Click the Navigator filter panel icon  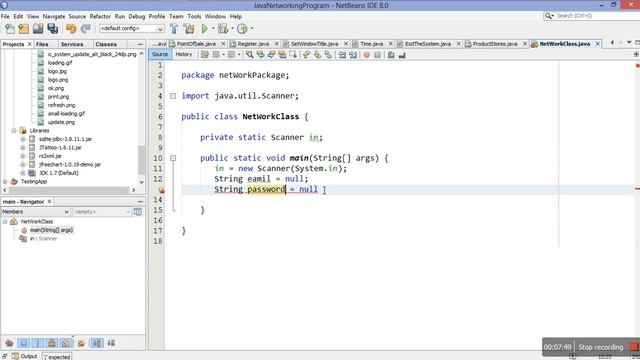pyautogui.click(x=138, y=211)
